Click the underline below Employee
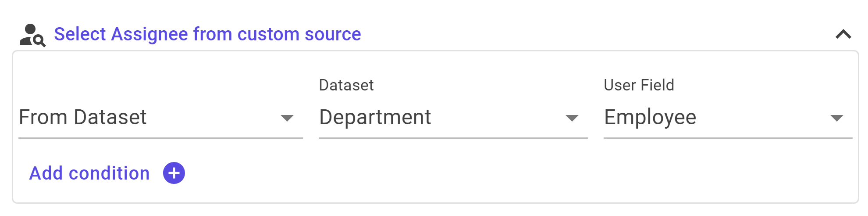The image size is (868, 216). 728,138
